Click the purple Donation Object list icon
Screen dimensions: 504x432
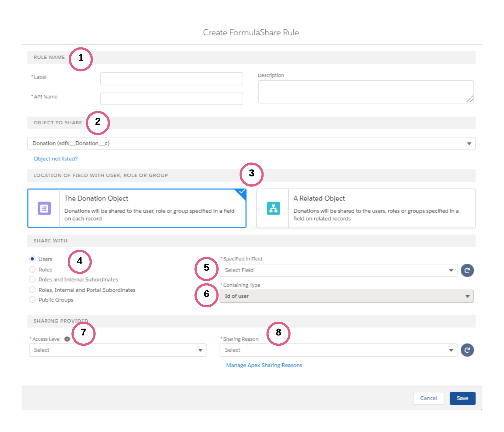coord(44,208)
